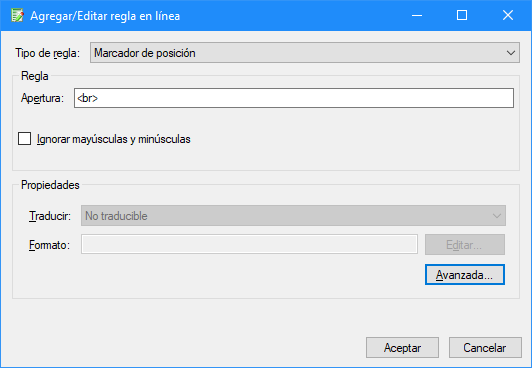Click the dialog's title bar app icon

[17, 16]
